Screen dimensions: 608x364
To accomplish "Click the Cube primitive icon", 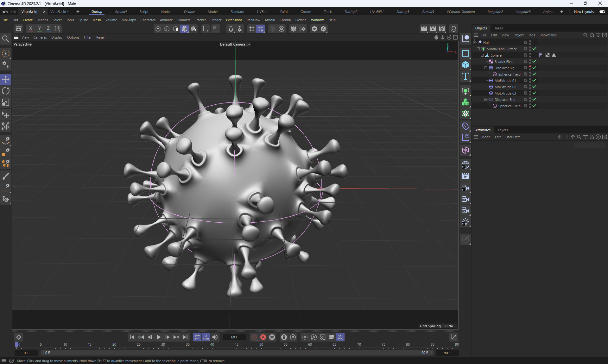I will click(465, 65).
